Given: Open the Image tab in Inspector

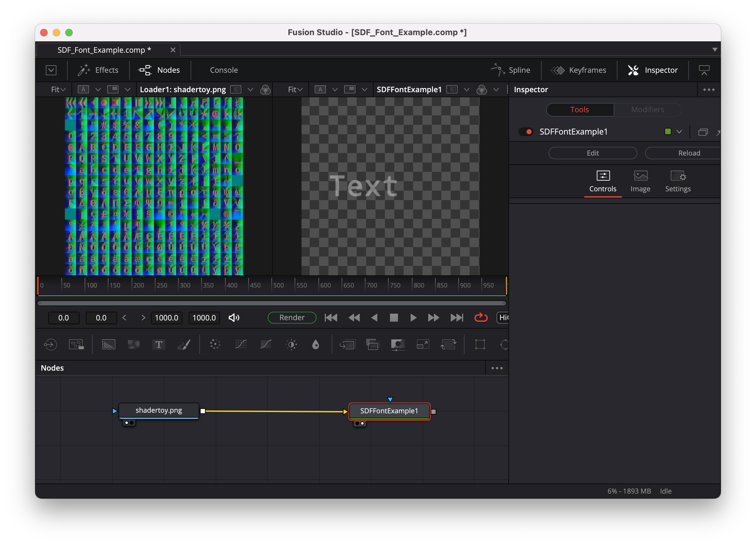Looking at the screenshot, I should tap(640, 182).
